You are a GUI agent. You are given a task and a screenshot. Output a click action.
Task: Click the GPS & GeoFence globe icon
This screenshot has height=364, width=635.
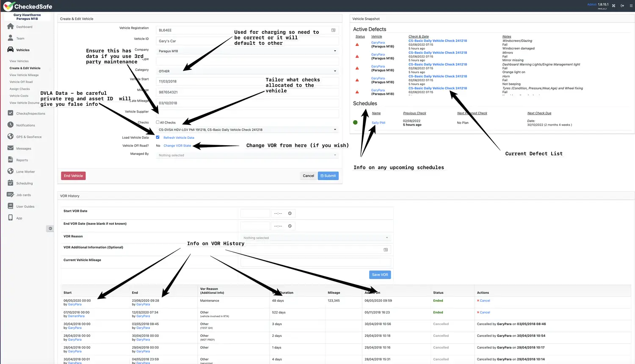(11, 137)
